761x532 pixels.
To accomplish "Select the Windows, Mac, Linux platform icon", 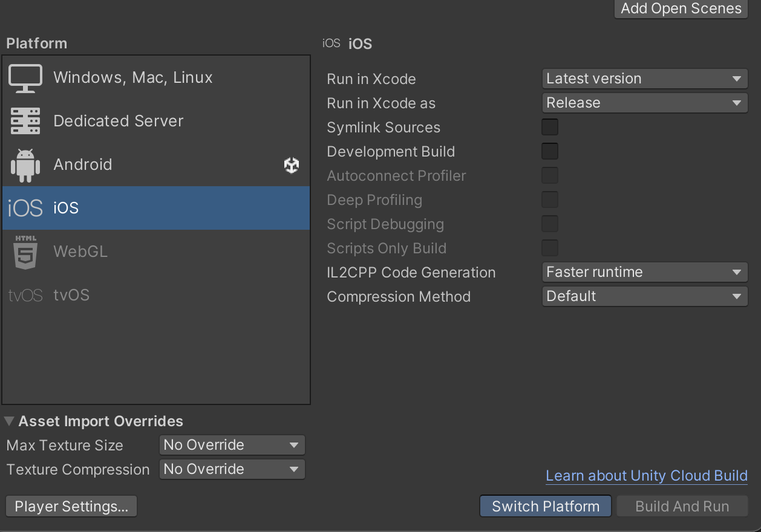I will pyautogui.click(x=25, y=77).
